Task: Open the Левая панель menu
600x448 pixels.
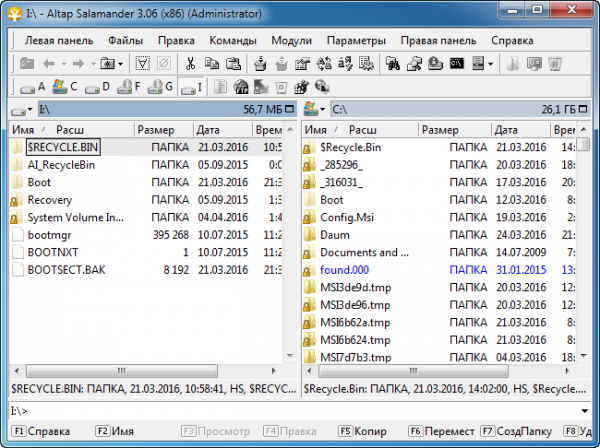Action: [x=59, y=41]
